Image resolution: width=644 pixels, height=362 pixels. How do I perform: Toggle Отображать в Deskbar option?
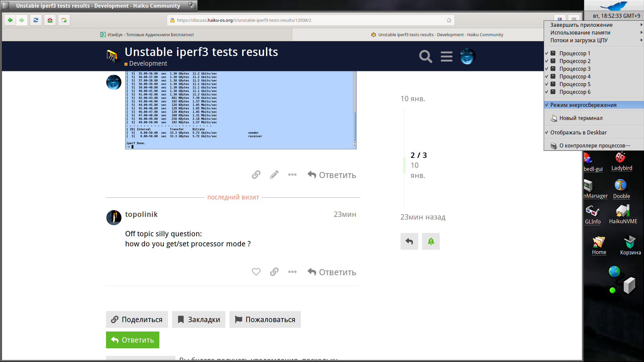[594, 132]
